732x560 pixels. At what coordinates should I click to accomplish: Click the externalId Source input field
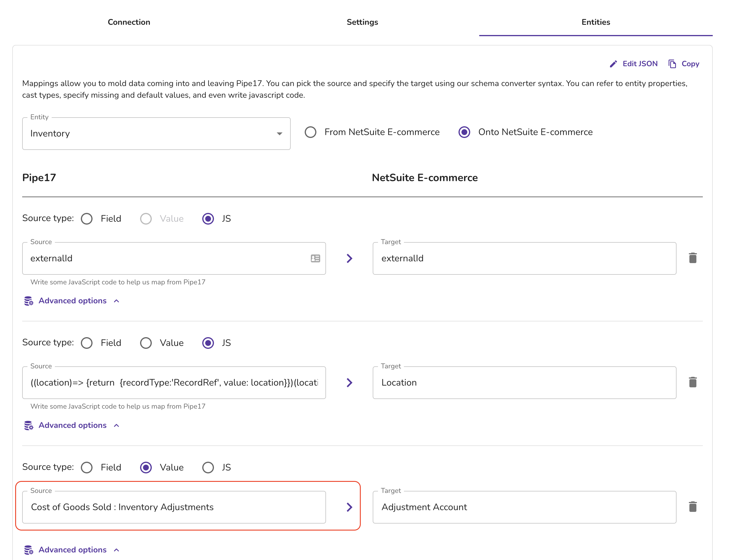(174, 258)
